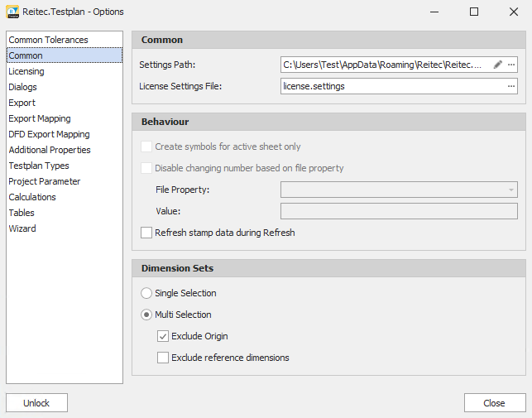This screenshot has height=418, width=532.
Task: Click the pencil edit icon in Settings Path
Action: (x=497, y=65)
